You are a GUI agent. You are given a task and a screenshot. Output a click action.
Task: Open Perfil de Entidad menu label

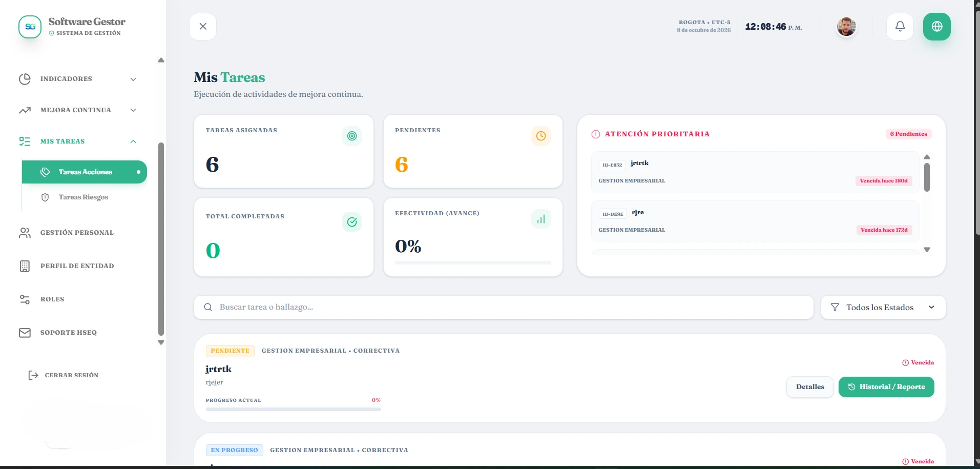pos(77,266)
